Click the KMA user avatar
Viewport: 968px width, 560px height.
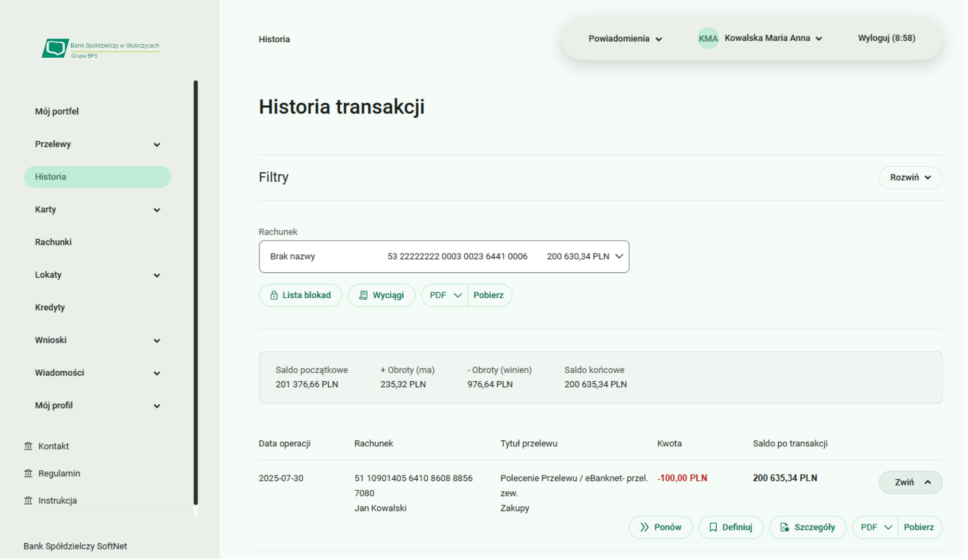(707, 38)
